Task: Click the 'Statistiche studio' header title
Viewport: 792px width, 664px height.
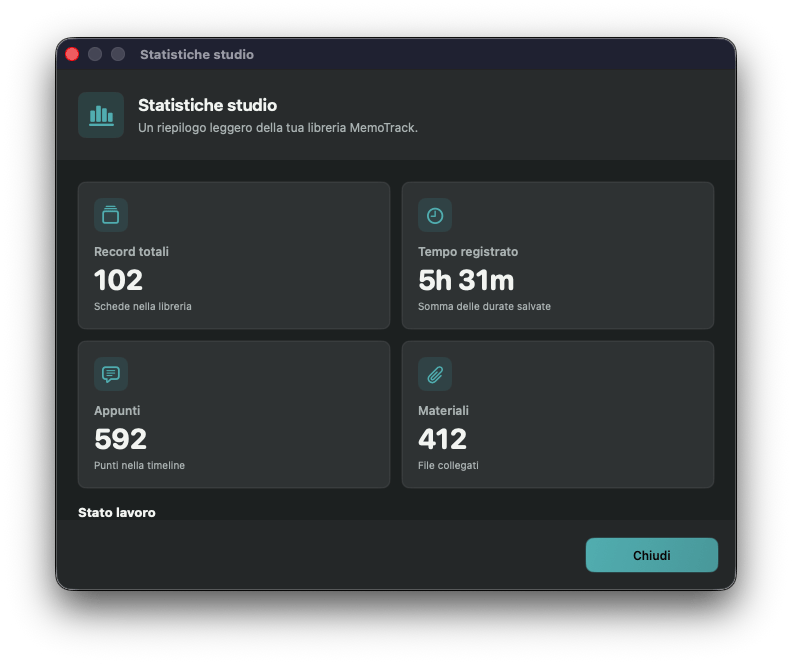Action: pos(208,105)
